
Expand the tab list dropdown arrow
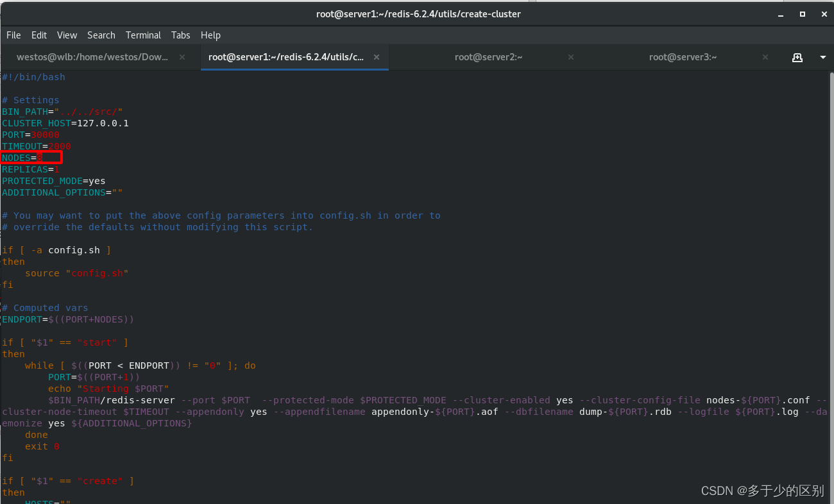coord(823,58)
